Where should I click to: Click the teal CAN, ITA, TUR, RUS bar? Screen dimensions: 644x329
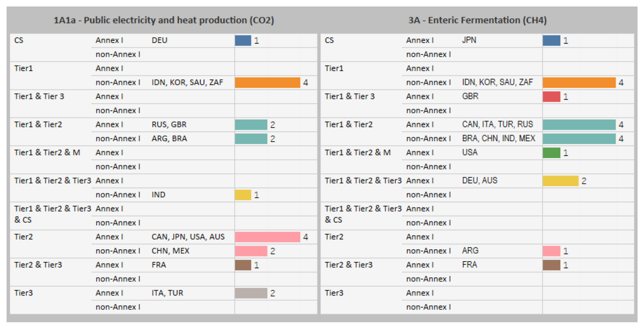[x=579, y=125]
